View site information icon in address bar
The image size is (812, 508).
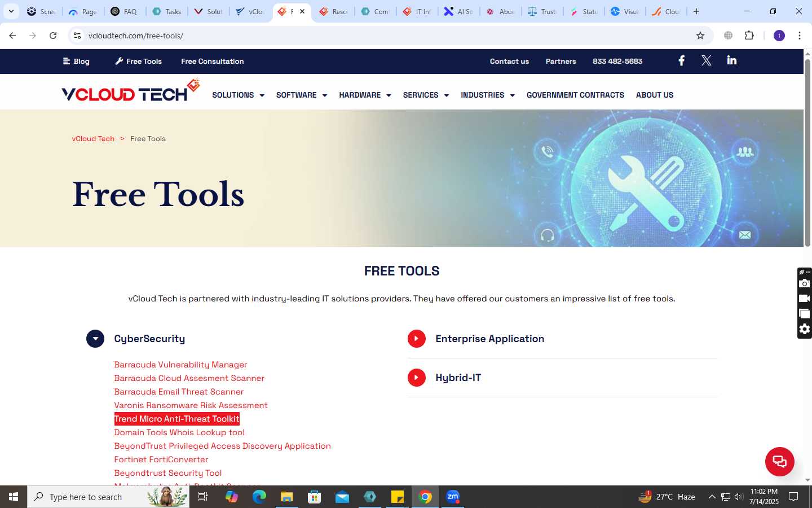(77, 36)
